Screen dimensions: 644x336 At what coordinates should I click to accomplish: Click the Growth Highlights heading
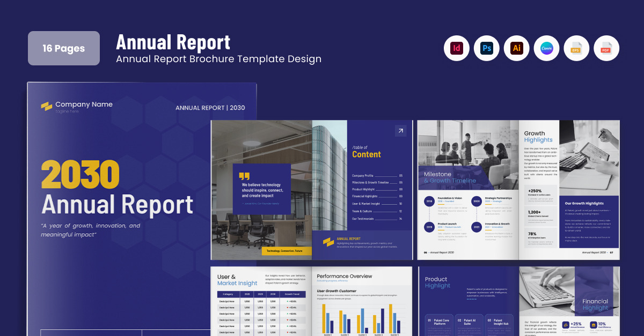[538, 137]
